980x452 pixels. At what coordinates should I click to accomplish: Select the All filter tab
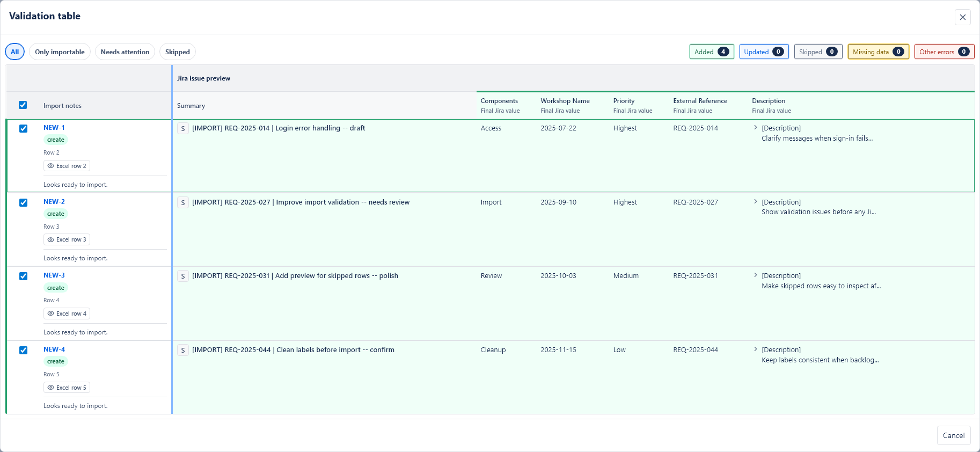pos(15,52)
